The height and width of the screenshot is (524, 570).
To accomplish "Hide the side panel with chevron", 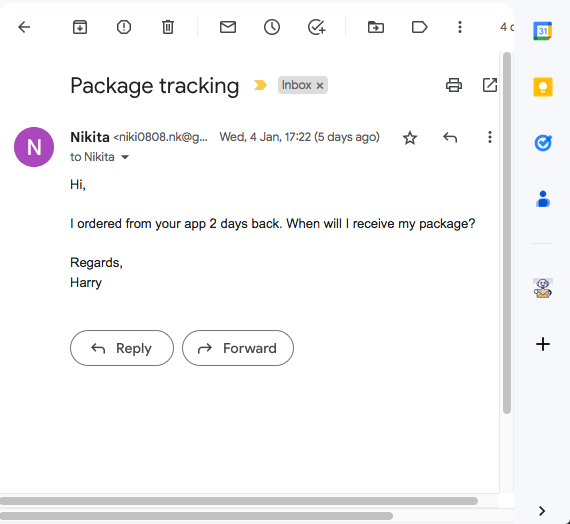I will coord(542,511).
